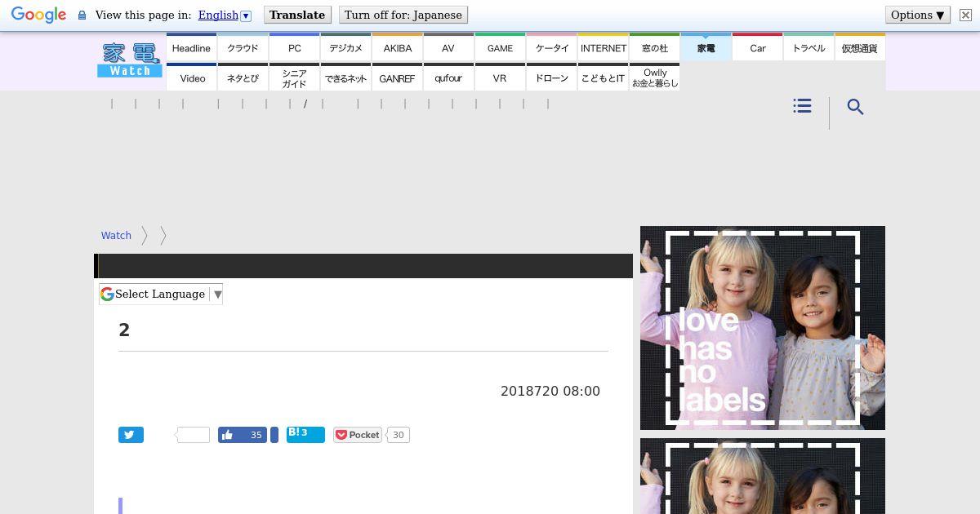Open the シニアガイド tab
Screen dimensions: 980x514
coord(294,78)
